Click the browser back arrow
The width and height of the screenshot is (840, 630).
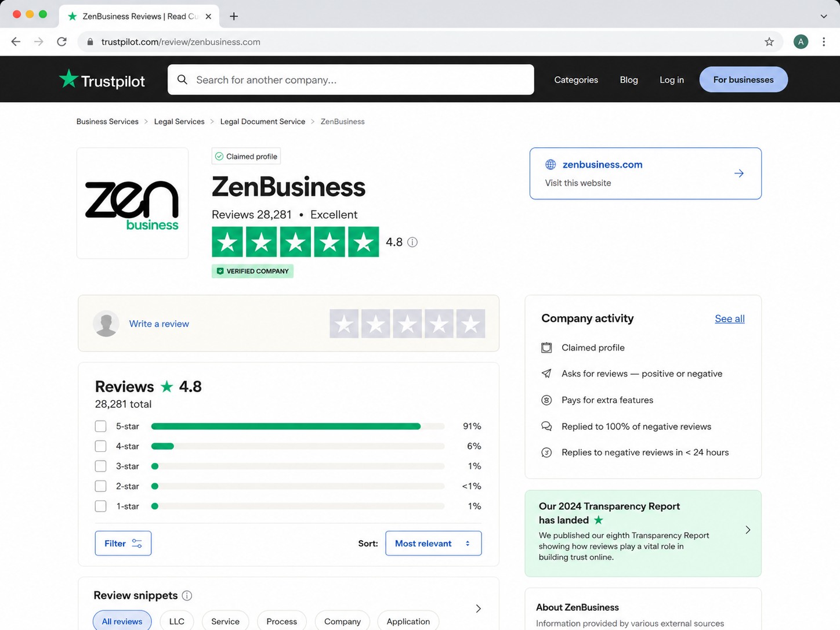coord(16,42)
